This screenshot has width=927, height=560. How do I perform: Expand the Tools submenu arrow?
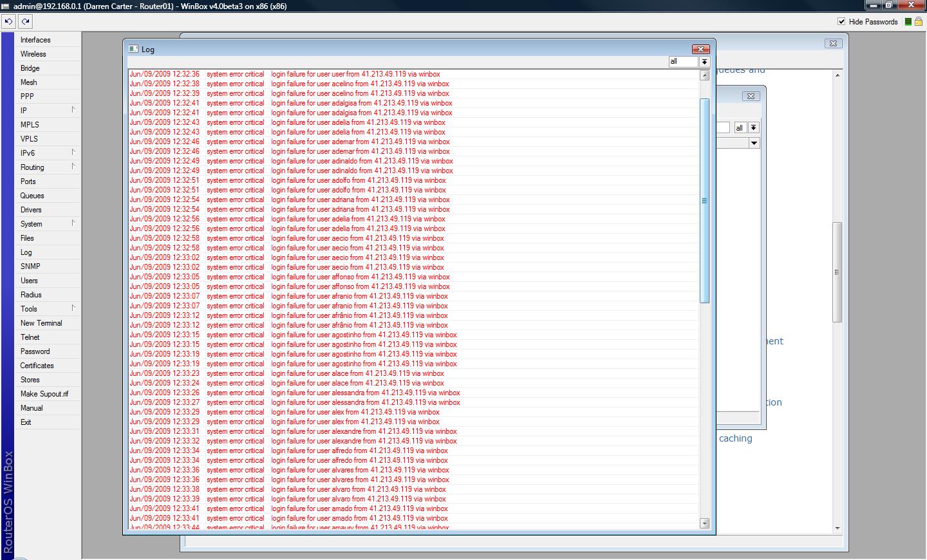pos(73,308)
